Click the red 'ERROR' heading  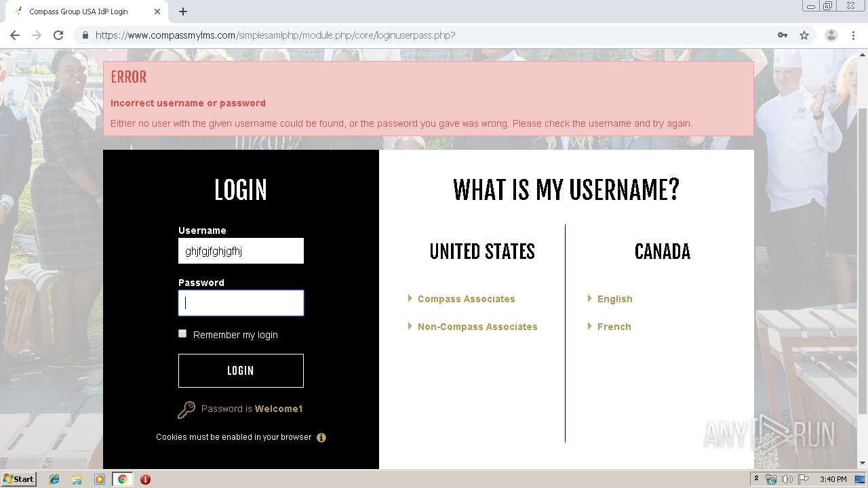tap(129, 77)
